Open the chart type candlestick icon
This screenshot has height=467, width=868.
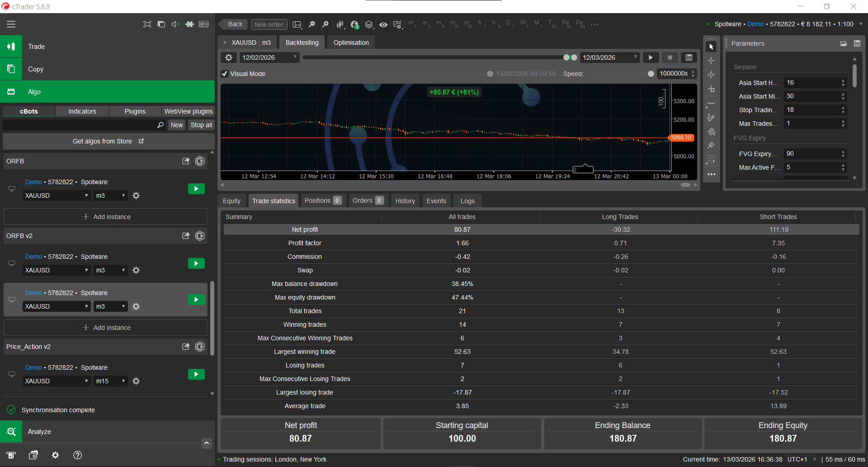click(340, 24)
